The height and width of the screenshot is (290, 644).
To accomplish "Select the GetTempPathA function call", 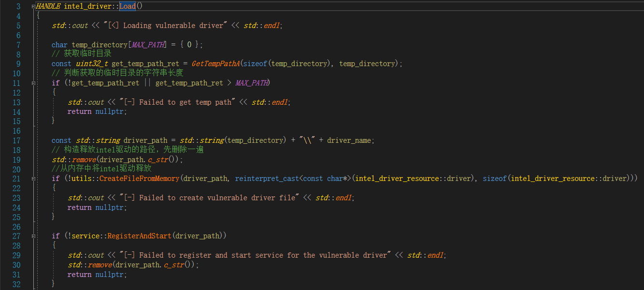I will [x=216, y=64].
